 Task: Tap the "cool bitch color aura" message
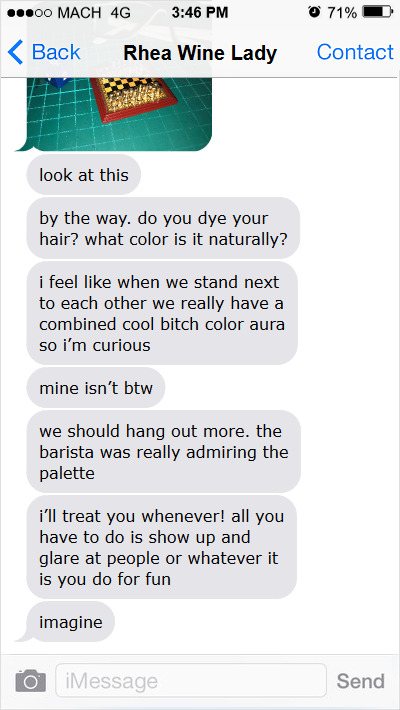(162, 313)
